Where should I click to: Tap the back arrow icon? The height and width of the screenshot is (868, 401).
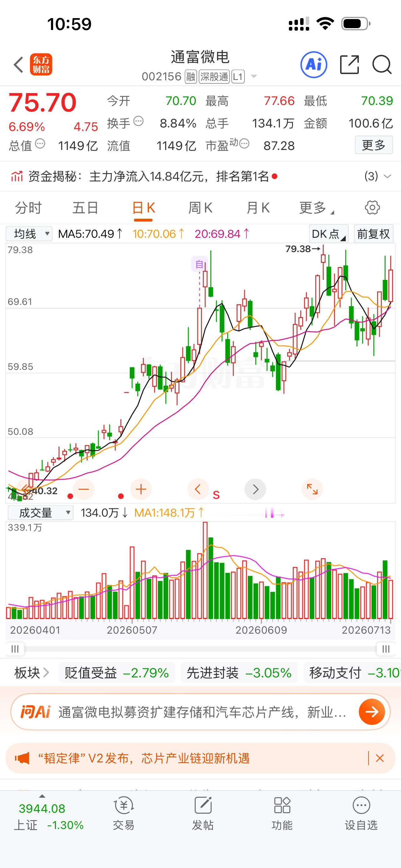(18, 64)
